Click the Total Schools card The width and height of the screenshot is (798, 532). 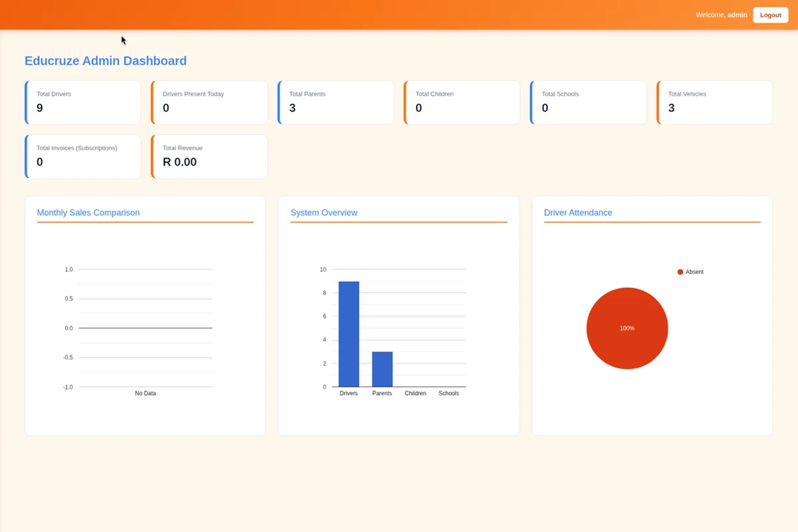588,102
